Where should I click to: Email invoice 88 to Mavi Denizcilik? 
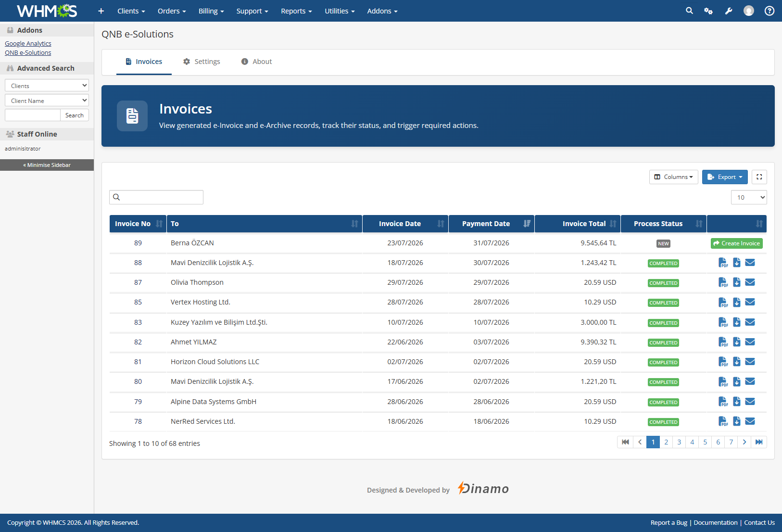coord(750,263)
